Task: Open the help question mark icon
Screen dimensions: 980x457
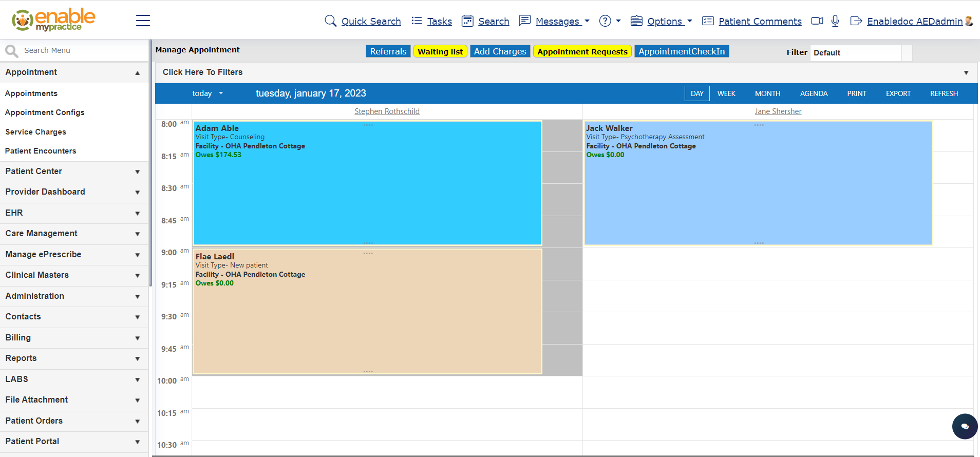Action: pos(606,21)
